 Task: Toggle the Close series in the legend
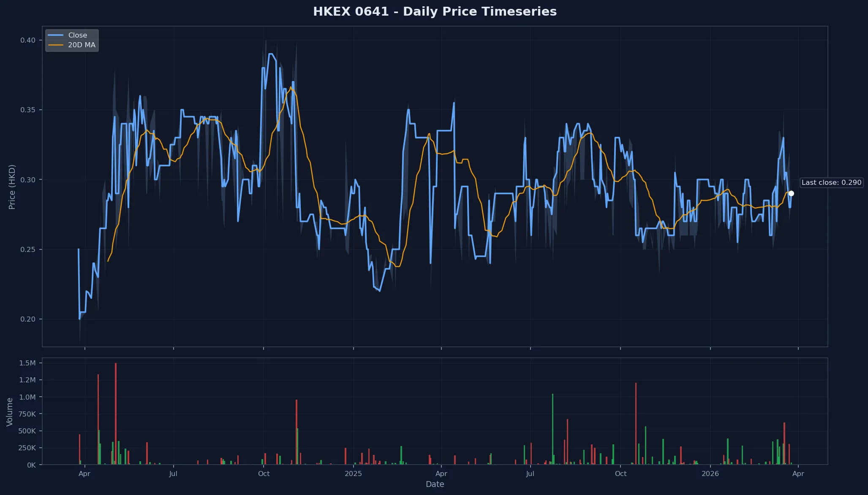click(x=79, y=35)
